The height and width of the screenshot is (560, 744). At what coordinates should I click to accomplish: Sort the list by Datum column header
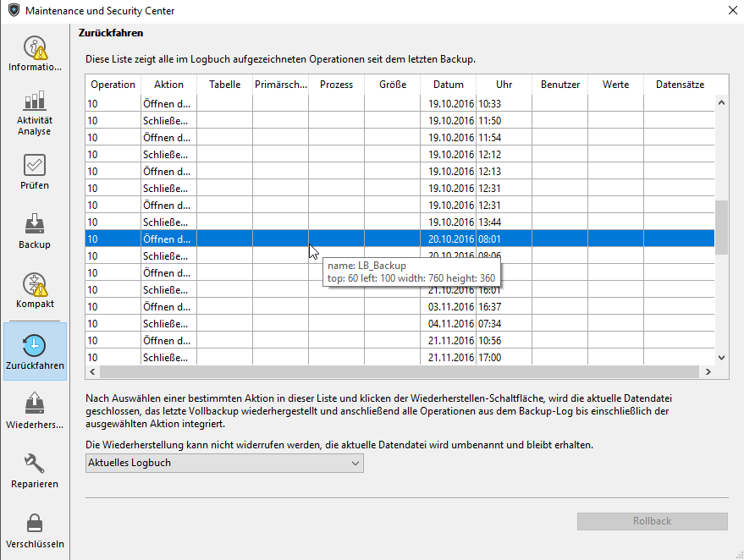(x=448, y=85)
